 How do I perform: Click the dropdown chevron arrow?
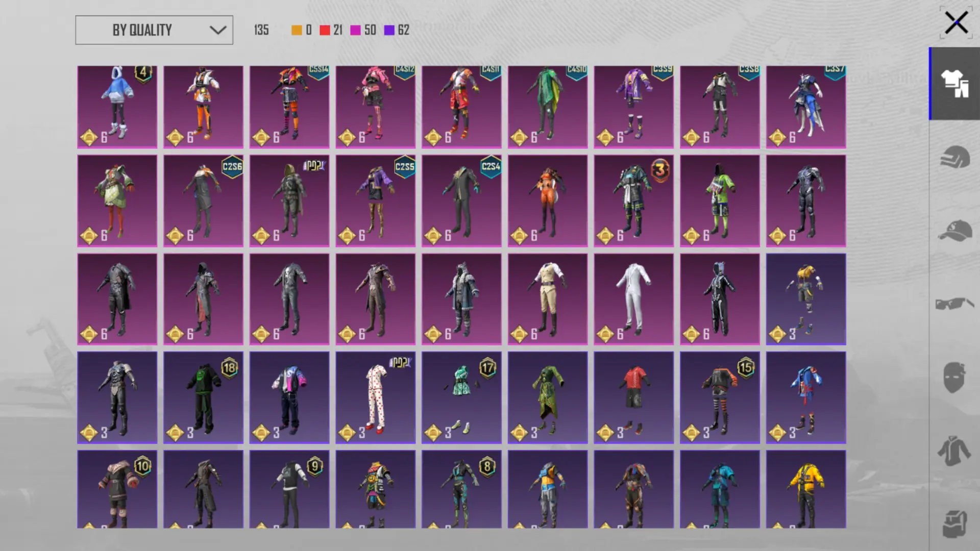coord(218,30)
